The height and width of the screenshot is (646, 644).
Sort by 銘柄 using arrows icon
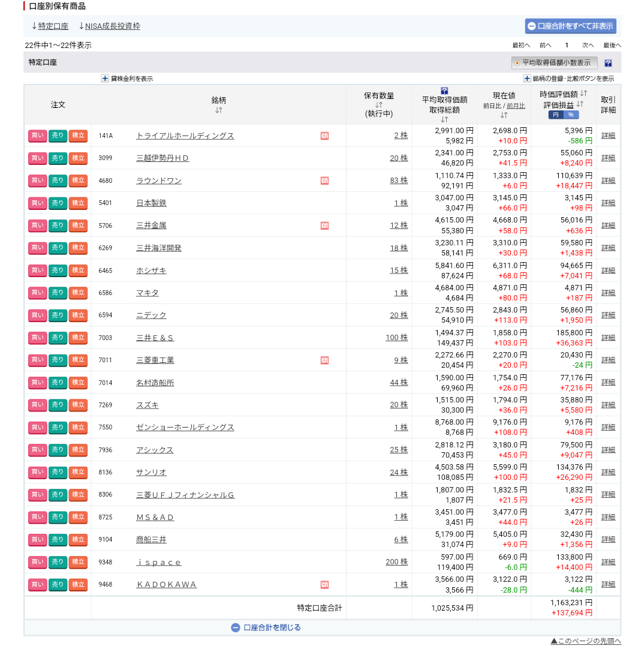tap(219, 110)
